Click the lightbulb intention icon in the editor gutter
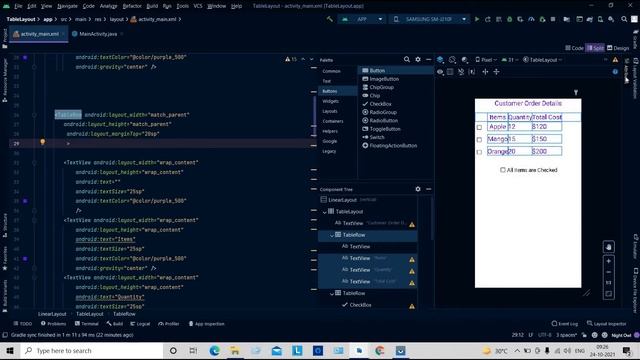Screen dimensions: 640x360 point(42,142)
